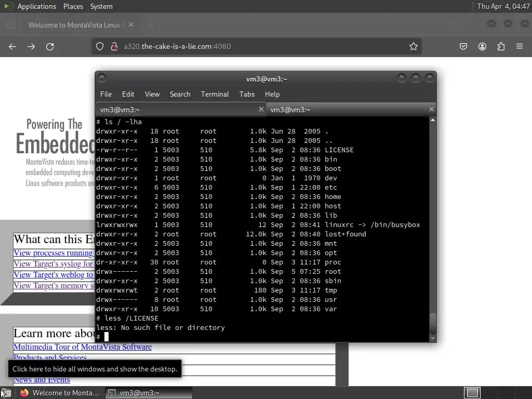Screen dimensions: 532x399
Task: Click the sbin directory entry in listing
Action: [x=333, y=281]
